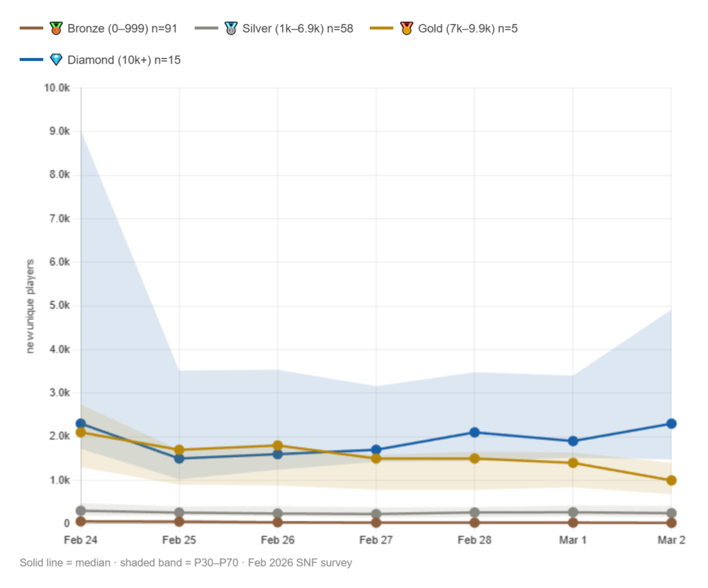Click the 10.0k y-axis tick label

(57, 88)
